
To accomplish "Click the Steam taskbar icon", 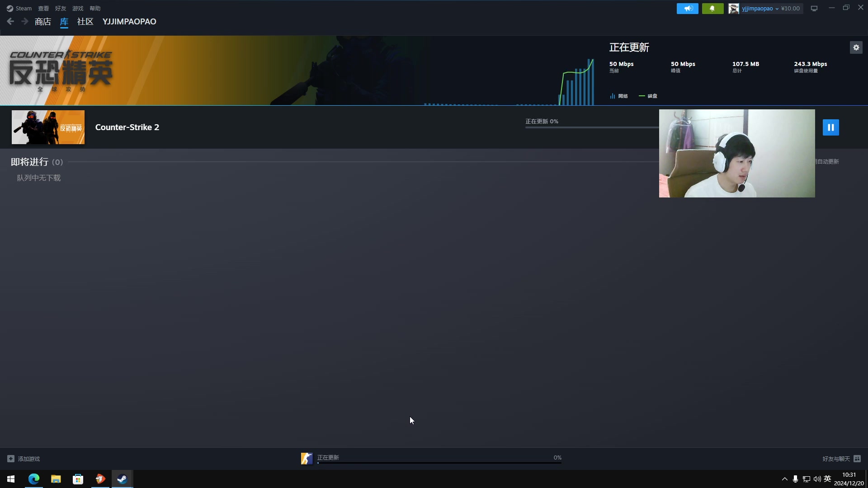I will click(122, 479).
